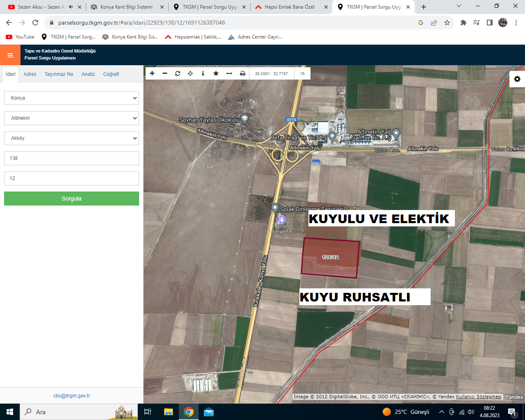Print the map with printer icon

[242, 73]
